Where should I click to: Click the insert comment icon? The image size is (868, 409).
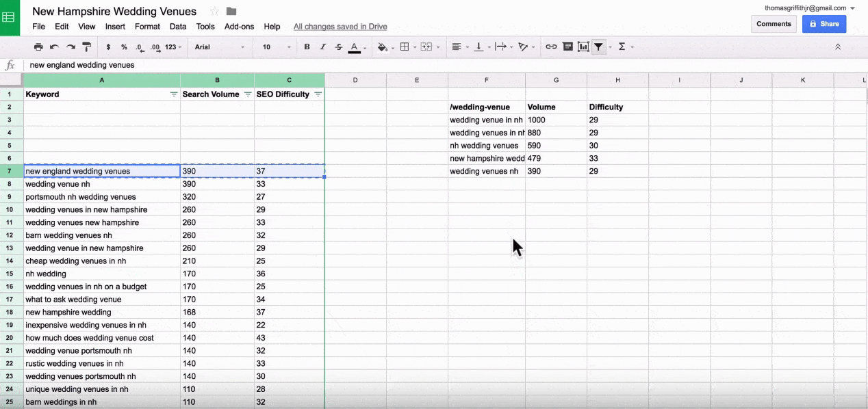coord(567,47)
